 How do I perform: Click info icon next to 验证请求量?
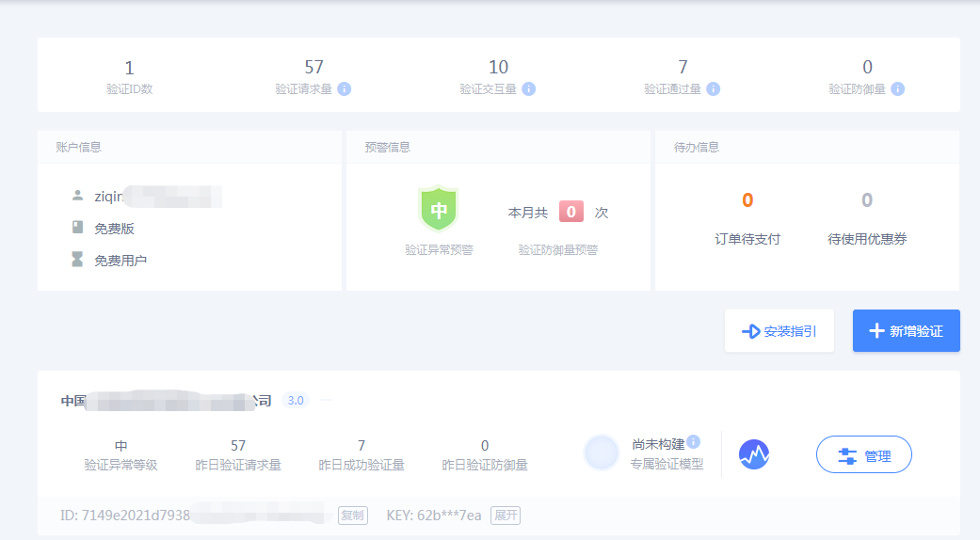click(345, 89)
